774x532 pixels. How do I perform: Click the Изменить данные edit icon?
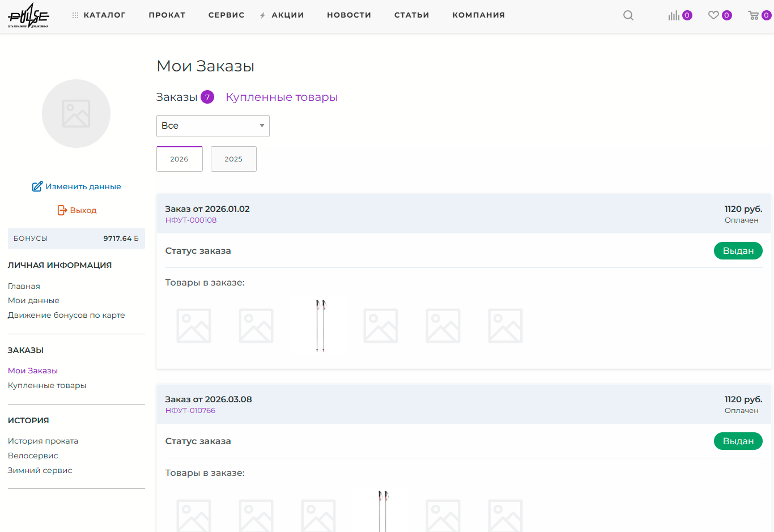click(x=37, y=186)
